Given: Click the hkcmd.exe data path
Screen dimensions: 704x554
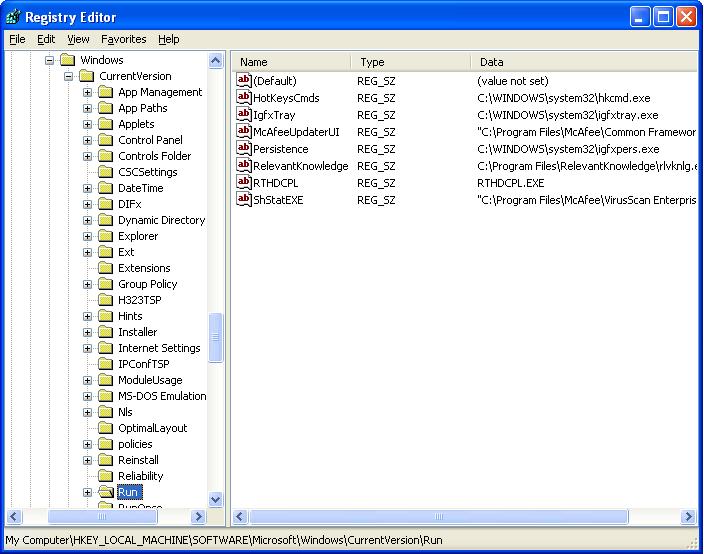Looking at the screenshot, I should tap(564, 98).
